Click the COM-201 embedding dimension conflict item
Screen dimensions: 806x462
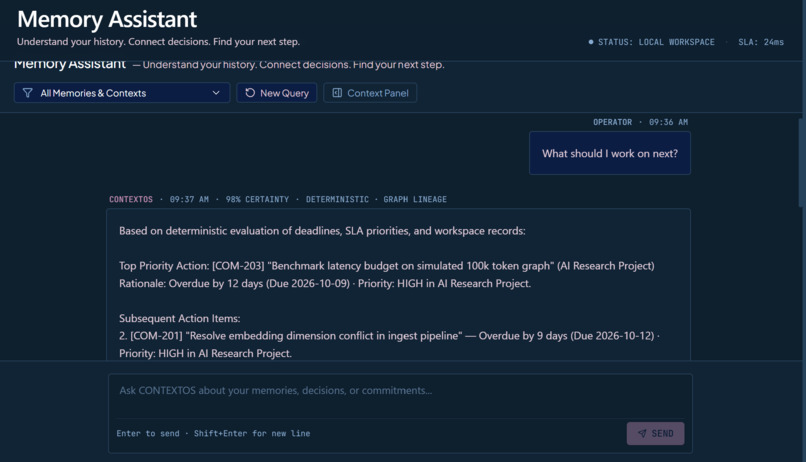point(389,344)
